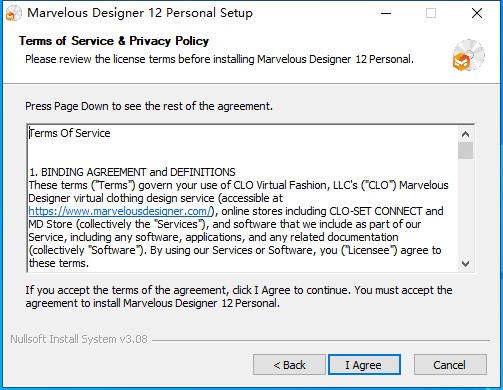Cancel the Marvelous Designer setup
Image resolution: width=503 pixels, height=390 pixels.
(450, 365)
